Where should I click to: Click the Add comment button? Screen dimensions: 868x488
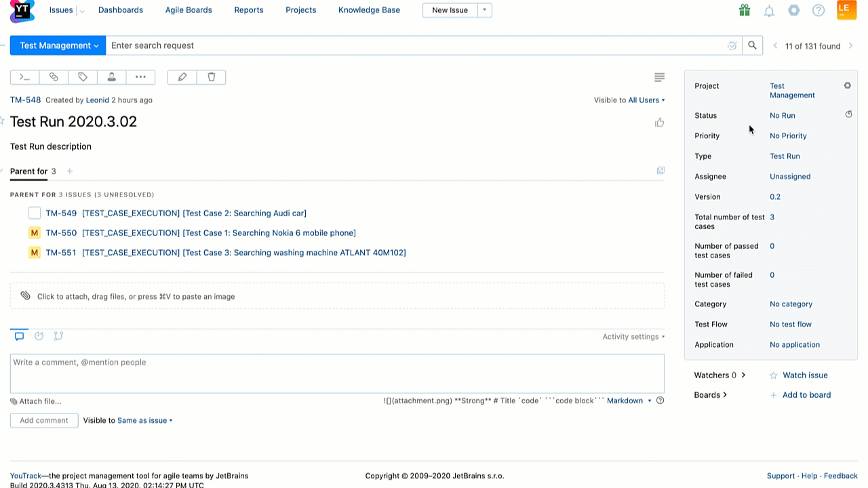tap(44, 420)
